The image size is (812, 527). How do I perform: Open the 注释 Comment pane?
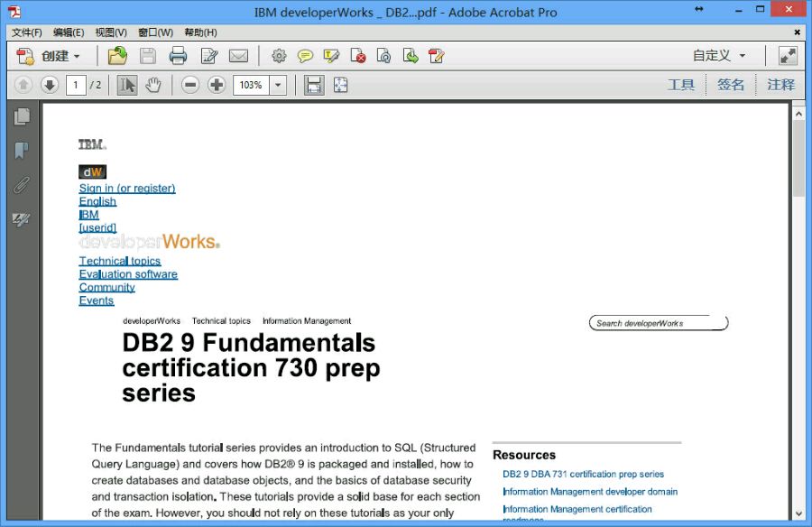[780, 85]
